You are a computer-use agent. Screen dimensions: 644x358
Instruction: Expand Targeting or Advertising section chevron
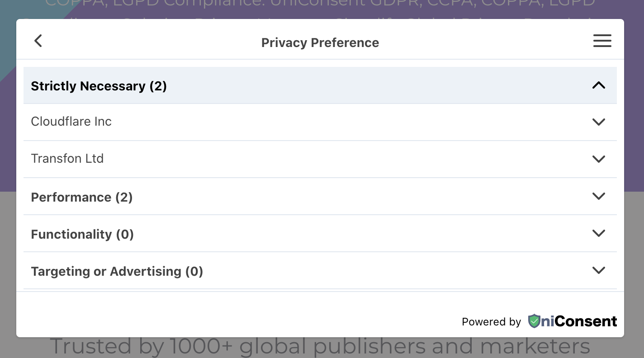[x=598, y=270]
